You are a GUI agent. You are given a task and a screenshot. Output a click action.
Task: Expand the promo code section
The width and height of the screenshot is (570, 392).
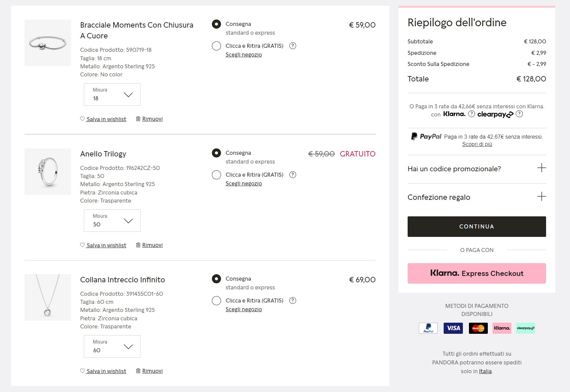541,168
